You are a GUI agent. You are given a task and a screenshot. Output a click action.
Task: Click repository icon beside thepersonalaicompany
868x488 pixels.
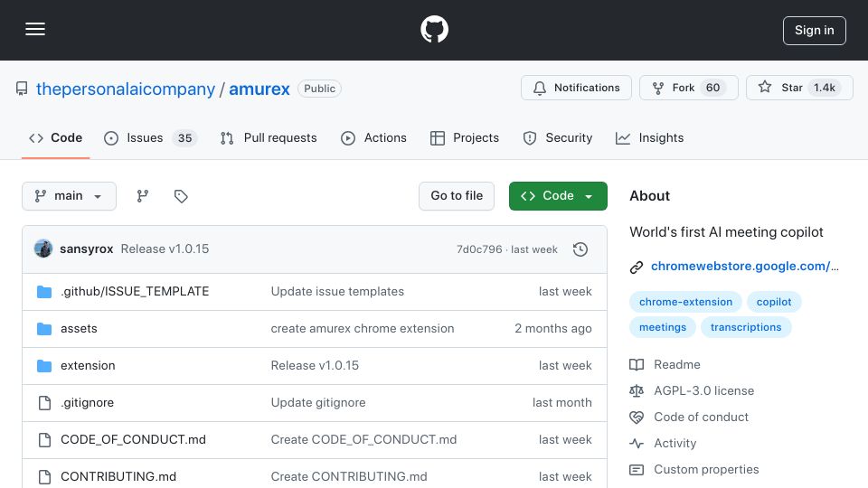22,89
